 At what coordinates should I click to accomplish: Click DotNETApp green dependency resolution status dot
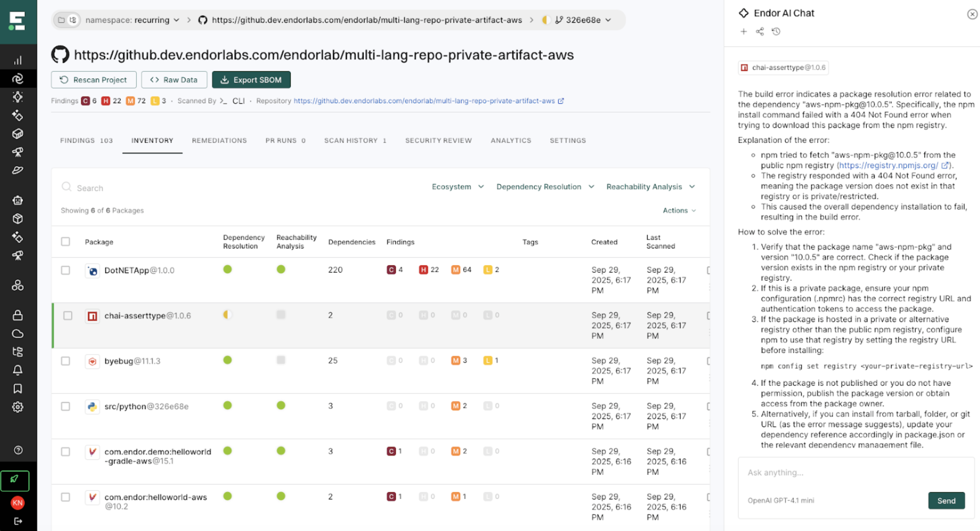tap(227, 270)
